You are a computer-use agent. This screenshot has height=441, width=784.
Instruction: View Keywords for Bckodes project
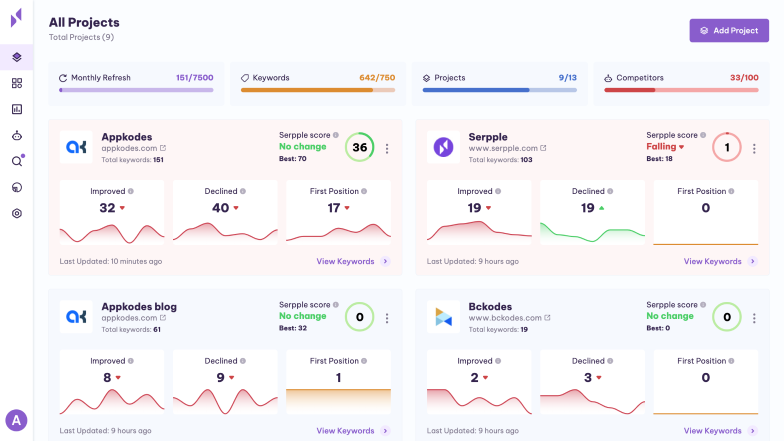pos(720,431)
